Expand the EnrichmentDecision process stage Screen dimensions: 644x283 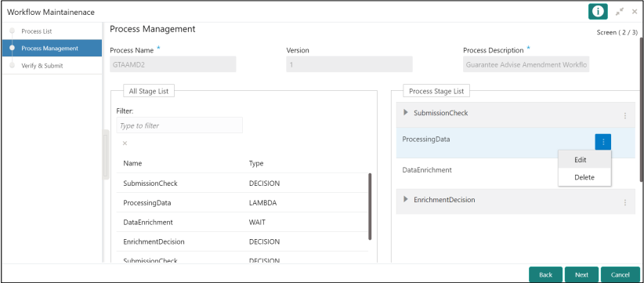click(406, 199)
